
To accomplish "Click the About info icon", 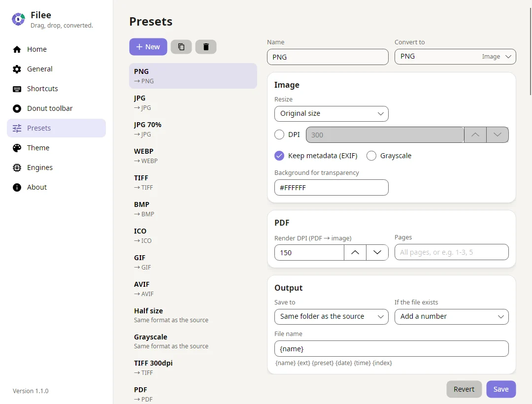I will tap(17, 187).
